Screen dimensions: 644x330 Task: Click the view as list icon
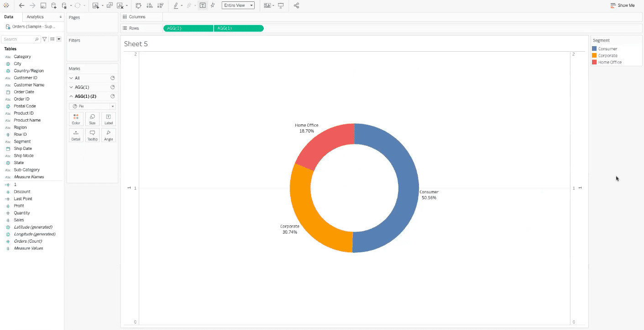click(52, 39)
